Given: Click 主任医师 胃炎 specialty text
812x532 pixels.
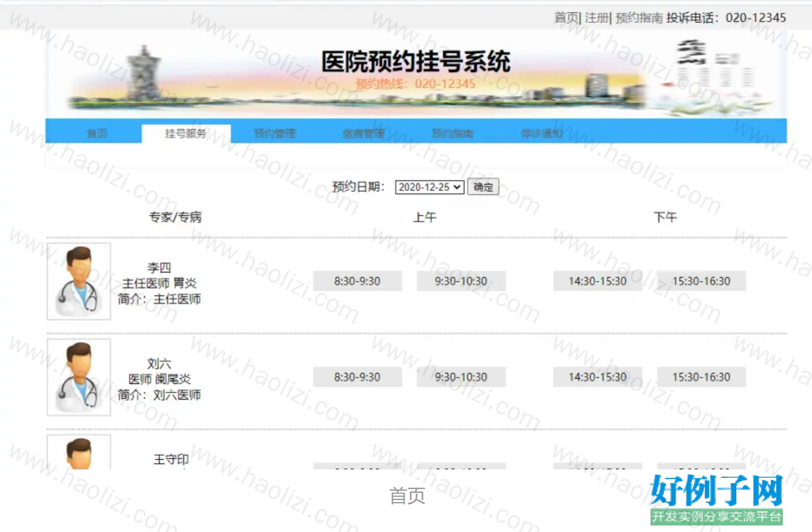Looking at the screenshot, I should point(160,284).
